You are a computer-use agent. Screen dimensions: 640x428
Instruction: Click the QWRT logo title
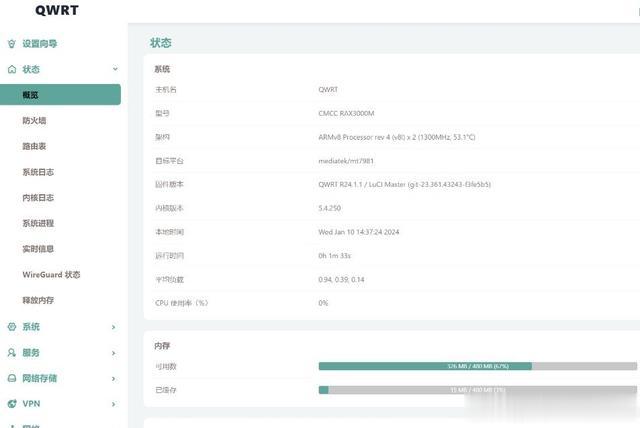57,10
